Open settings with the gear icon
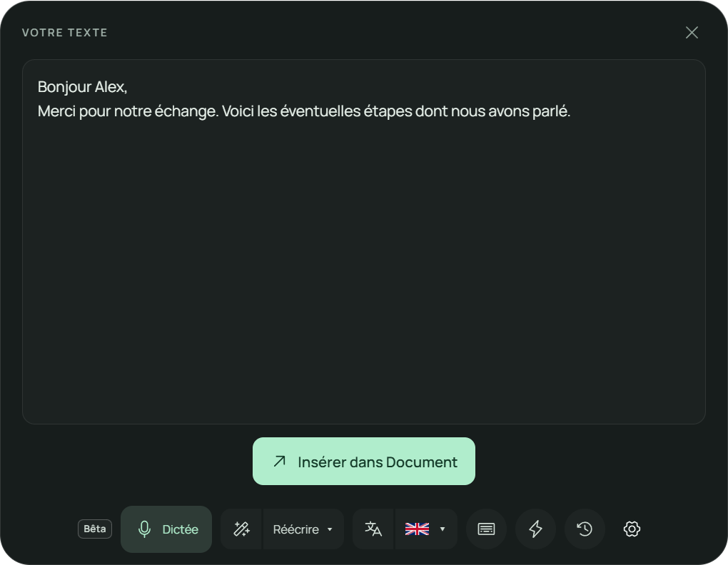 pyautogui.click(x=632, y=529)
